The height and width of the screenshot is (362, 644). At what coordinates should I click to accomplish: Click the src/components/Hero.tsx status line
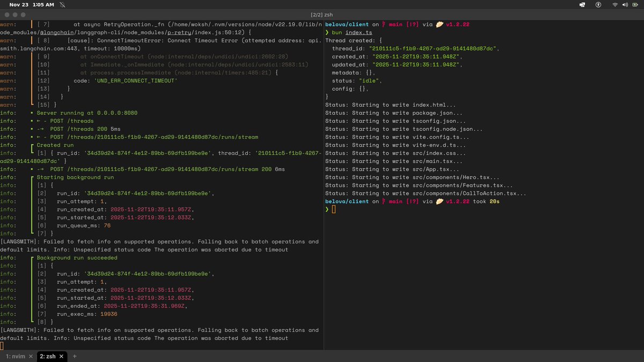(x=412, y=178)
